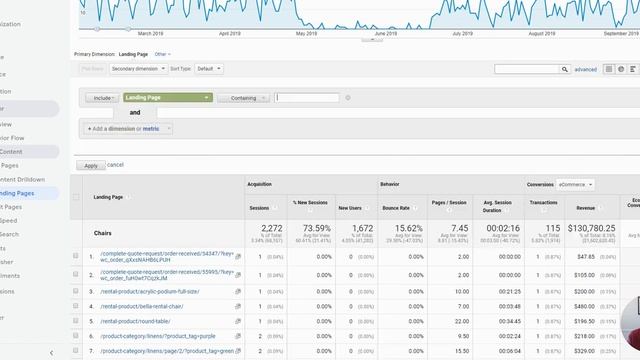This screenshot has height=360, width=640.
Task: Collapse the left navigation sidebar arrow
Action: (x=51, y=353)
